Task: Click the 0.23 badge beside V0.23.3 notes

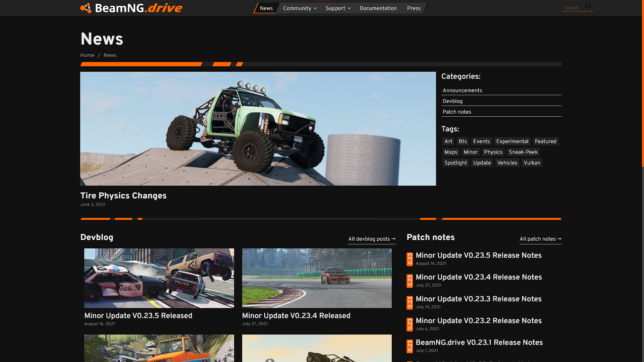Action: pos(410,303)
